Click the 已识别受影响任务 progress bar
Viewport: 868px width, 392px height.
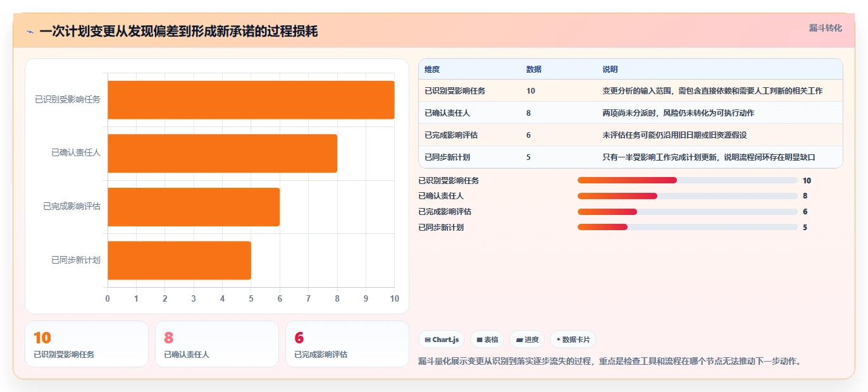[688, 180]
